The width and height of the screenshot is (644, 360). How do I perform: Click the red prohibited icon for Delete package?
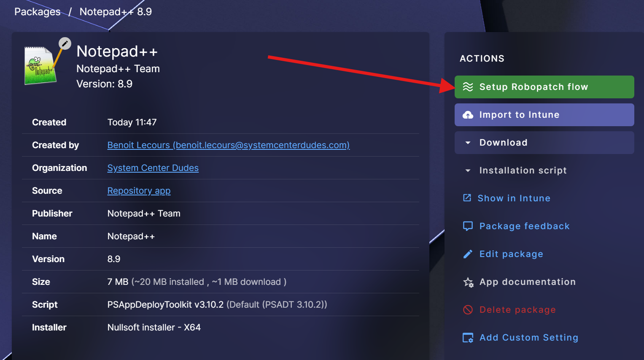tap(468, 310)
